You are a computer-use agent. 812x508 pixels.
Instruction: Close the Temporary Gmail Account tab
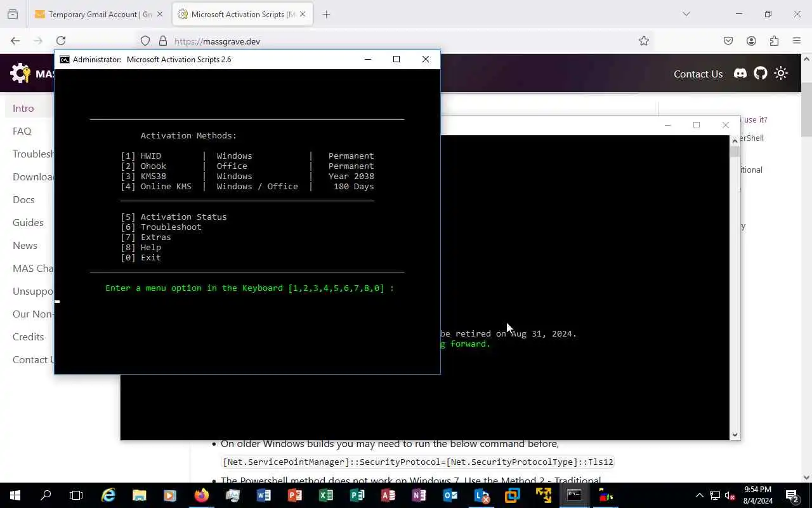coord(160,14)
